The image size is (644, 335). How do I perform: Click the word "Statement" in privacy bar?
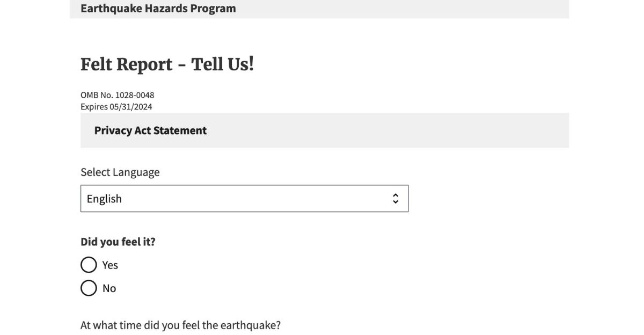tap(181, 130)
